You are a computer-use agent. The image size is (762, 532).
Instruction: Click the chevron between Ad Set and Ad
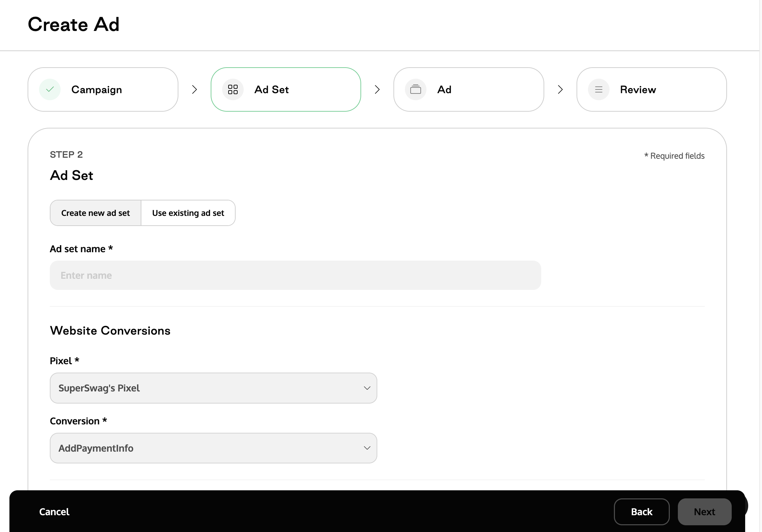(377, 89)
